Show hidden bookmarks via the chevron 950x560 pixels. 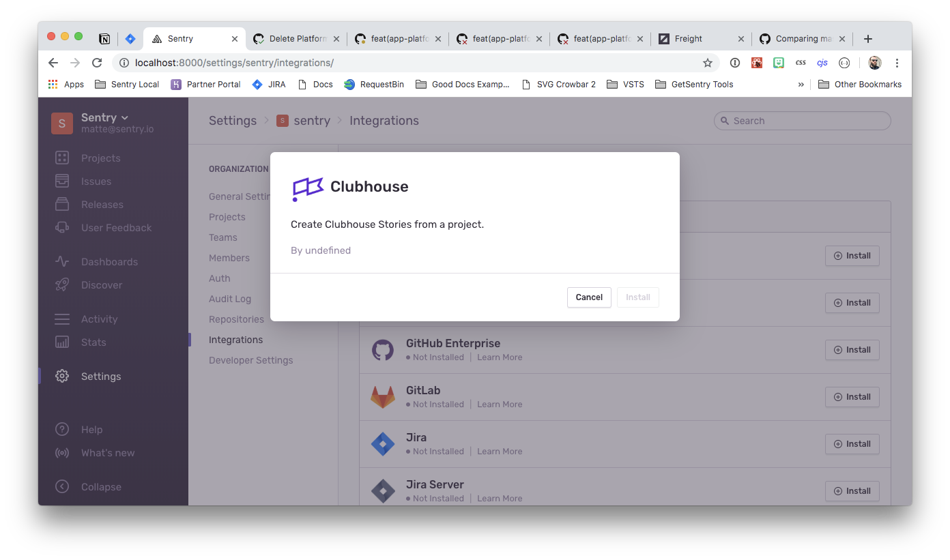tap(801, 85)
